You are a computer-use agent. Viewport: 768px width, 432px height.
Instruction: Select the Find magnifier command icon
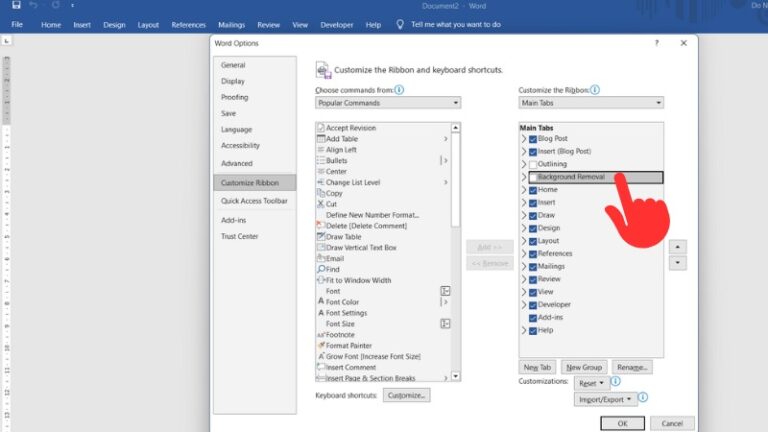tap(321, 269)
